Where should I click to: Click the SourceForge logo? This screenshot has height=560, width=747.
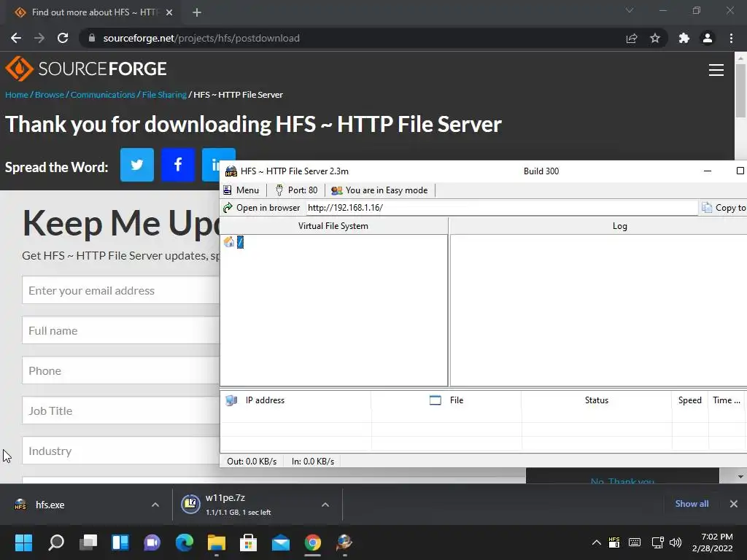tap(86, 69)
